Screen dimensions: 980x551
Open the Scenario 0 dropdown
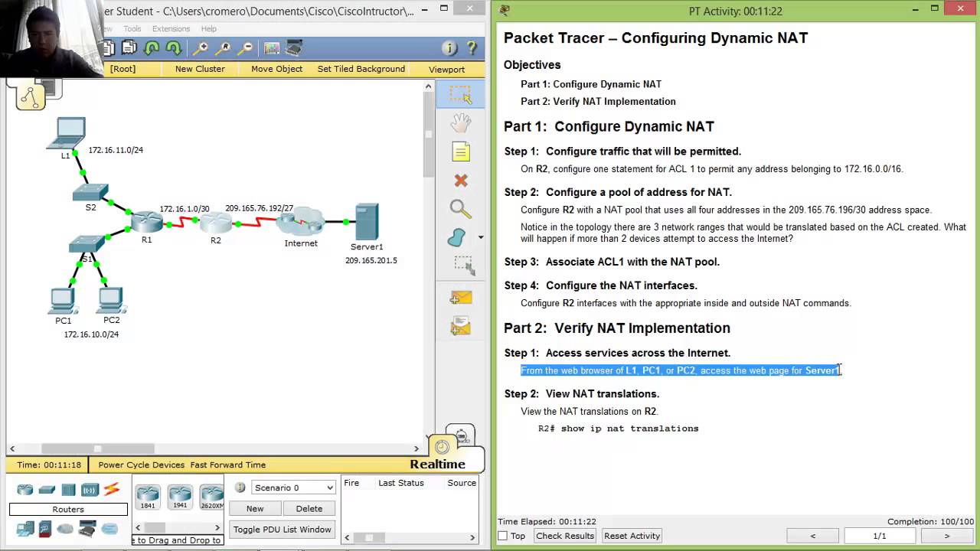click(x=294, y=487)
